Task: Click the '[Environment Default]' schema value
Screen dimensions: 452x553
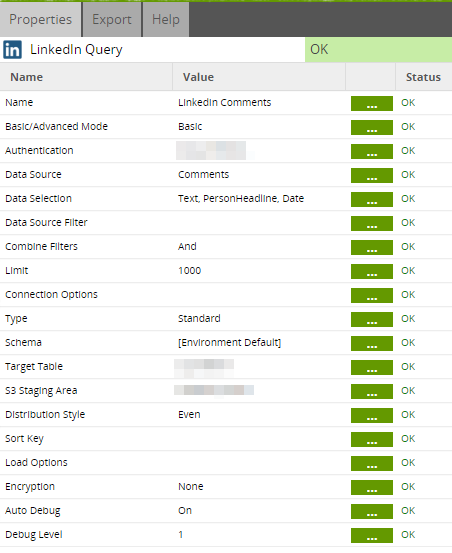Action: [x=230, y=342]
